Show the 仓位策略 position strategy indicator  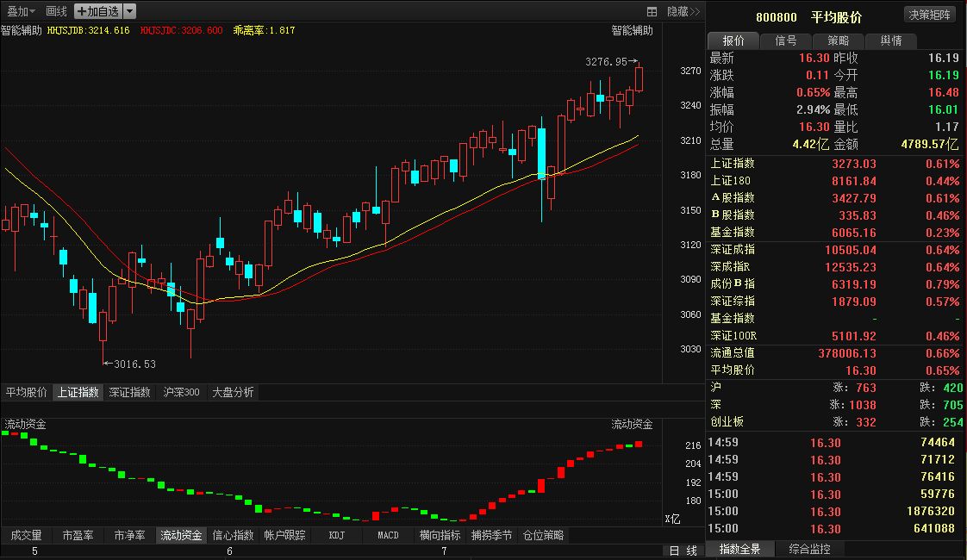(x=543, y=535)
